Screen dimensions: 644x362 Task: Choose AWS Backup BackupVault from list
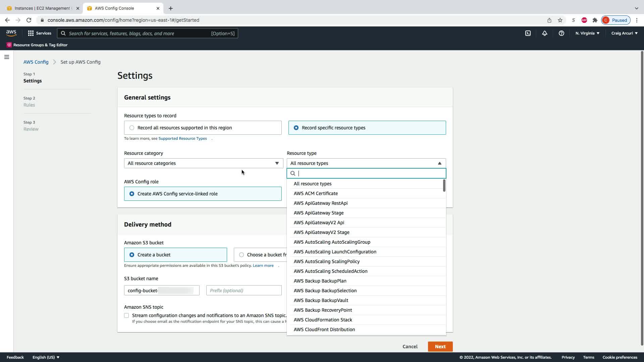coord(321,300)
